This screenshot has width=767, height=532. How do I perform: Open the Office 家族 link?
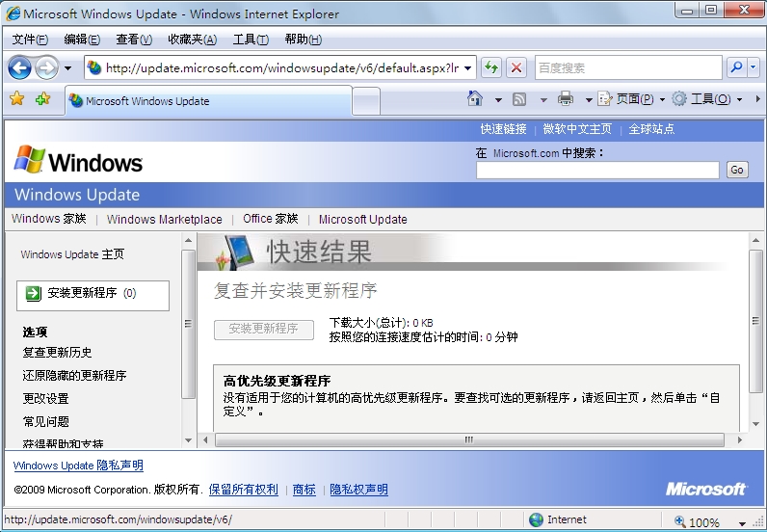[271, 218]
